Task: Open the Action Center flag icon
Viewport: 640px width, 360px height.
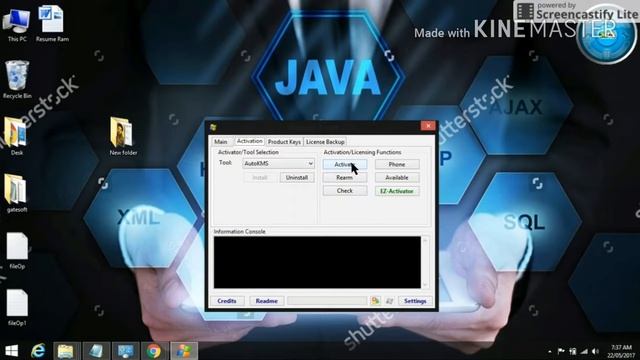Action: tap(561, 351)
